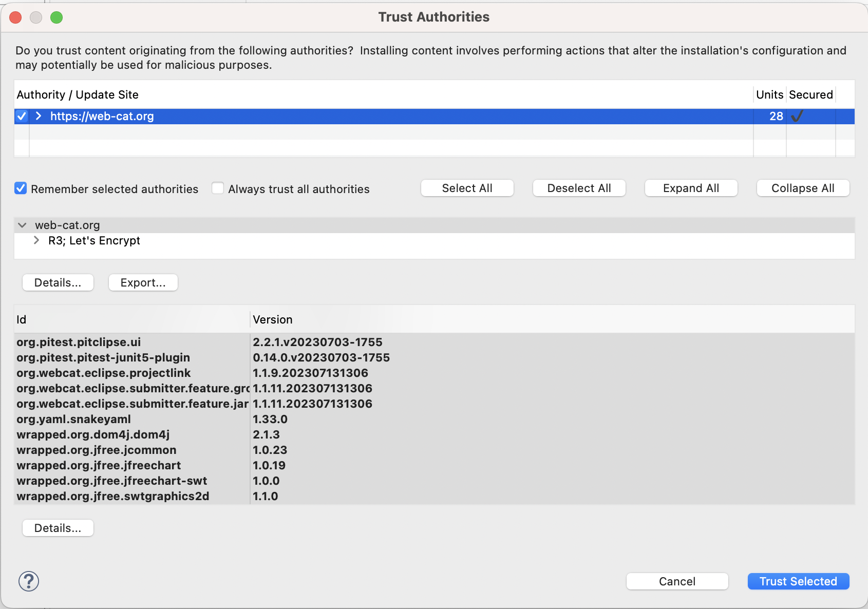Click Expand All button
This screenshot has width=868, height=609.
point(691,188)
